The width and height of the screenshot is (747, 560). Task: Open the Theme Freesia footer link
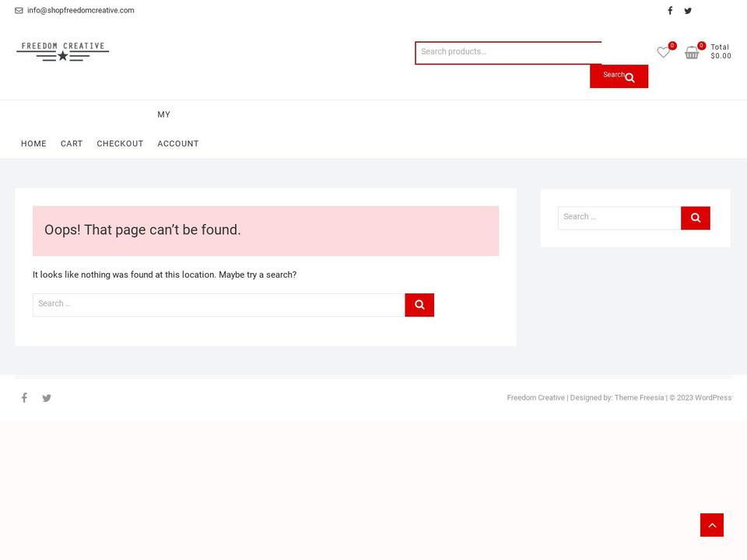click(639, 397)
